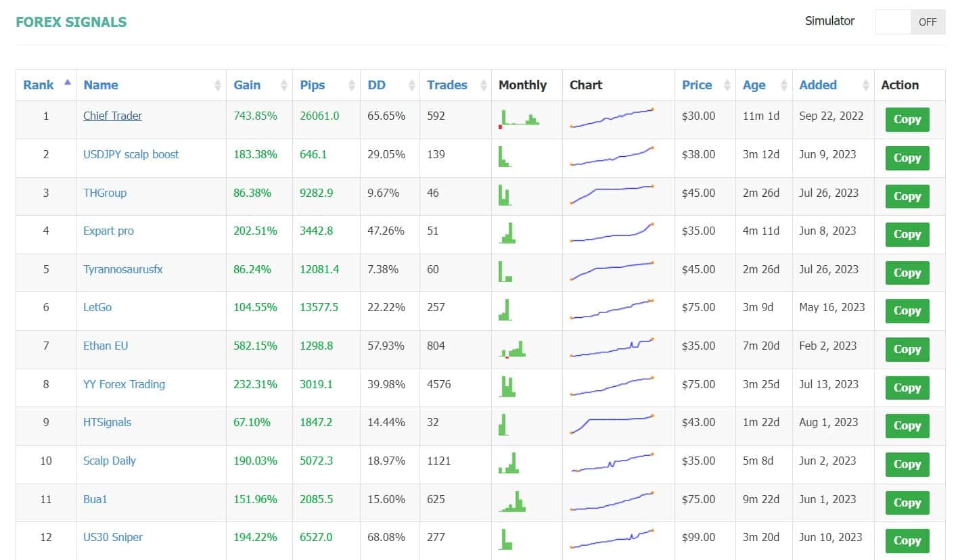Viewport: 958px width, 560px height.
Task: Copy the THGroup signal
Action: coord(907,197)
